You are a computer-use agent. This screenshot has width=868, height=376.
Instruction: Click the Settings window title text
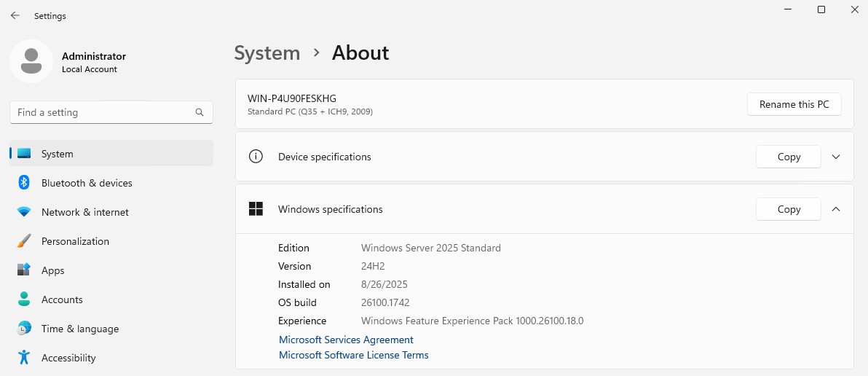50,15
